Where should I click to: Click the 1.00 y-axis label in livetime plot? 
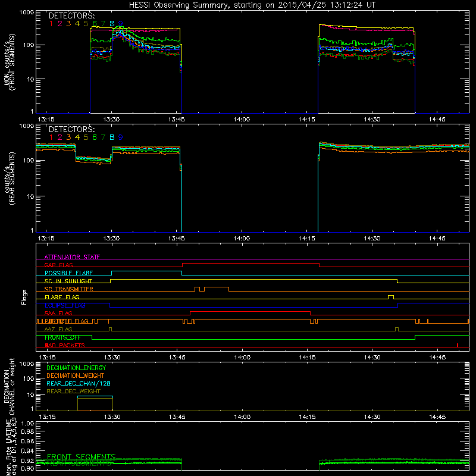pos(27,423)
